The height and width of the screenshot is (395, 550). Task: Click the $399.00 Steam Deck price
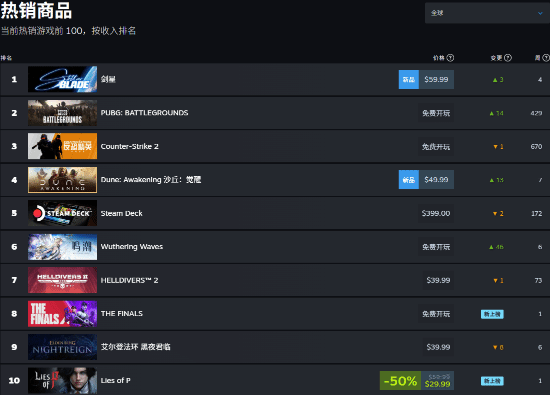click(436, 213)
